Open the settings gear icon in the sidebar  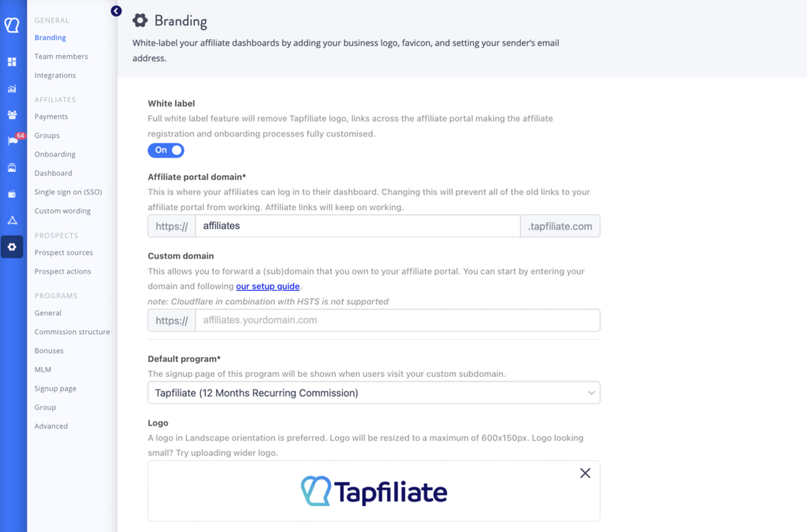(x=12, y=247)
